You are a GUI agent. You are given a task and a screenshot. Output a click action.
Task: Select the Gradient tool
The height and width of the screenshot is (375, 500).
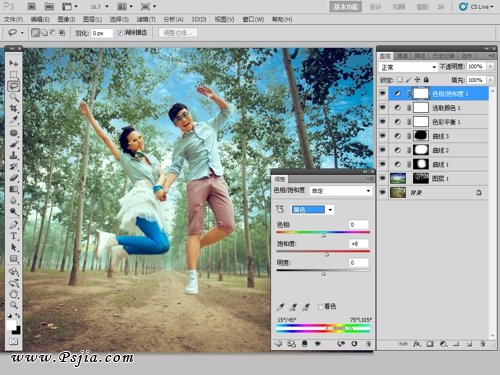[x=14, y=189]
